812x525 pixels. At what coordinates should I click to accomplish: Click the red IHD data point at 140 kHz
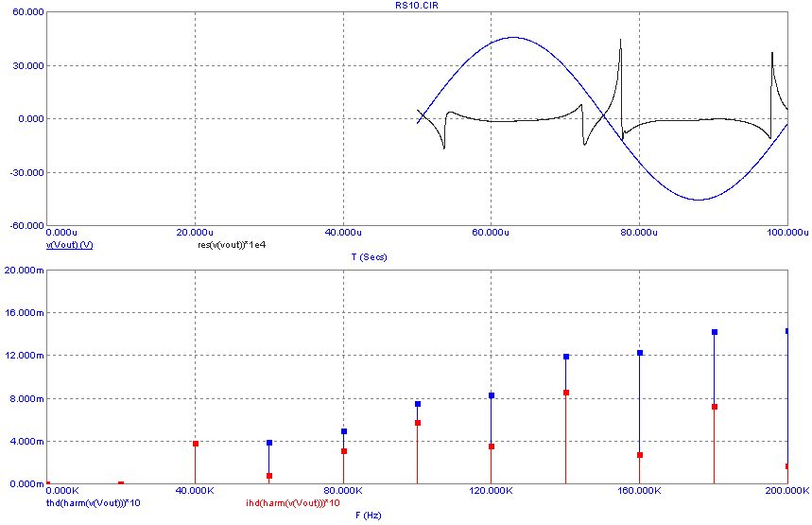[566, 393]
